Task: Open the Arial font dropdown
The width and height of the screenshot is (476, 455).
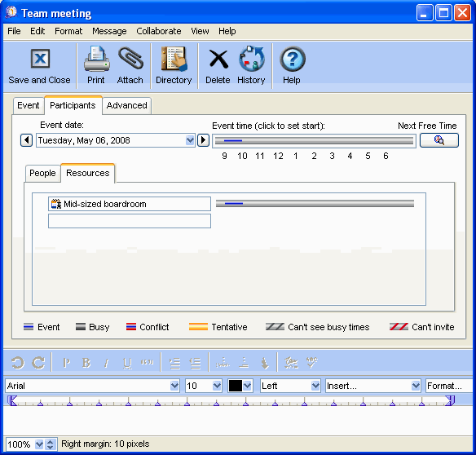Action: [174, 386]
